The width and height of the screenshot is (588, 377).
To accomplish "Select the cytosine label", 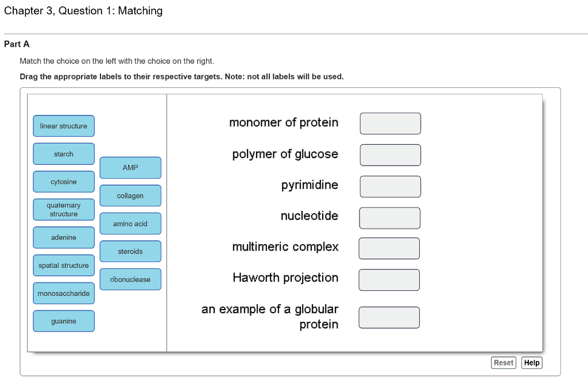I will point(64,181).
